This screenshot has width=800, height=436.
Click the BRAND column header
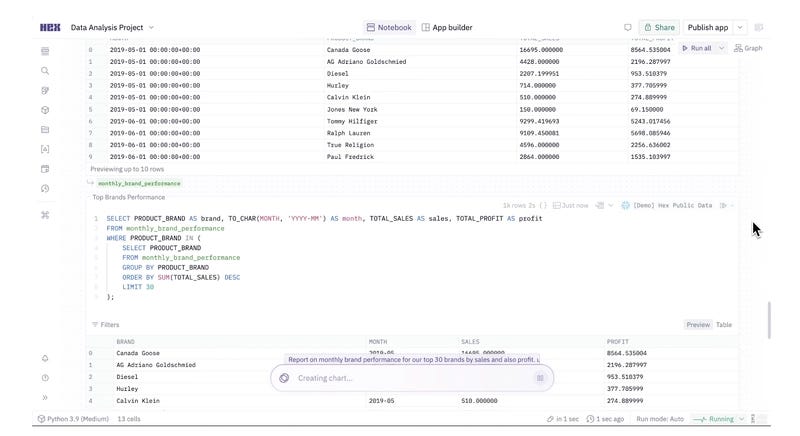pyautogui.click(x=126, y=342)
